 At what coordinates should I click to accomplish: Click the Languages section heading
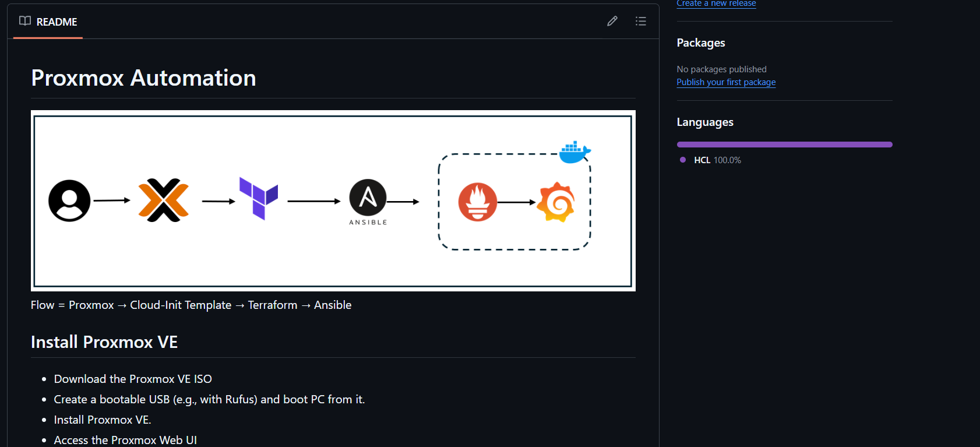tap(705, 122)
